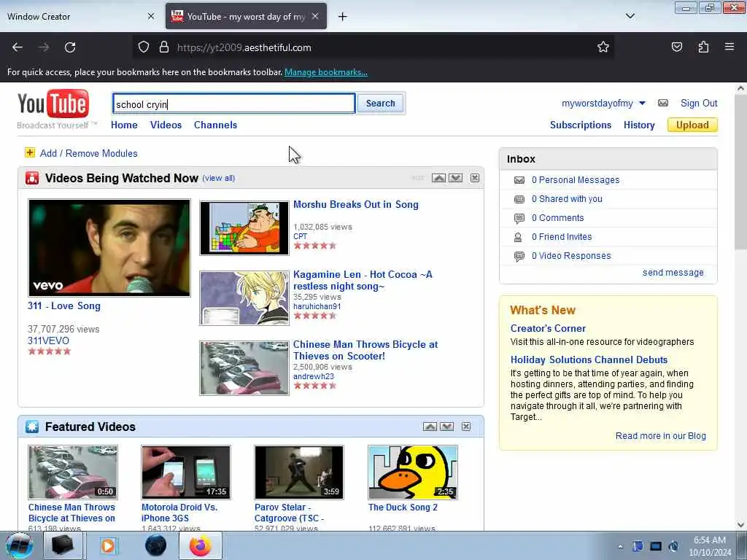This screenshot has height=560, width=747.
Task: Open Parov Stelar Catgroove thumbnail
Action: 298,472
